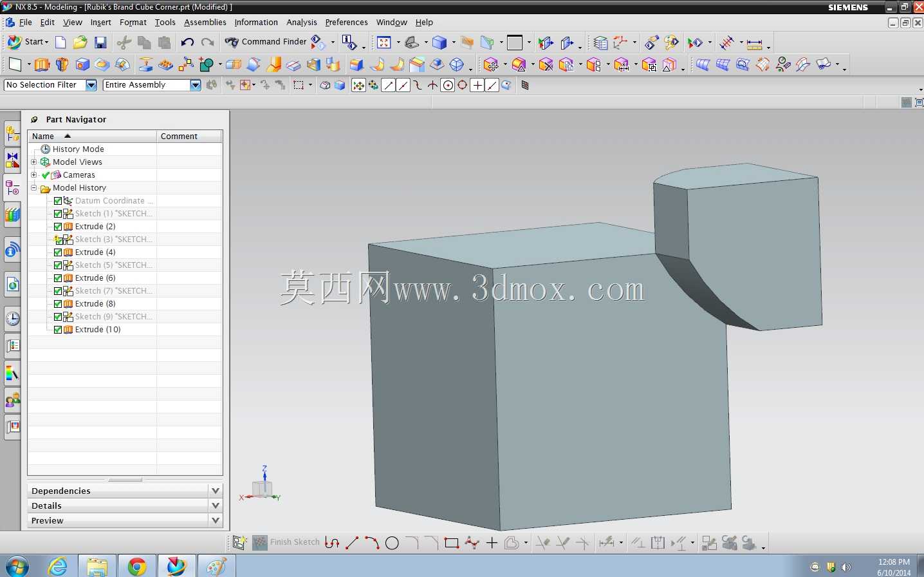
Task: Select the Revolve tool icon
Action: click(x=62, y=64)
